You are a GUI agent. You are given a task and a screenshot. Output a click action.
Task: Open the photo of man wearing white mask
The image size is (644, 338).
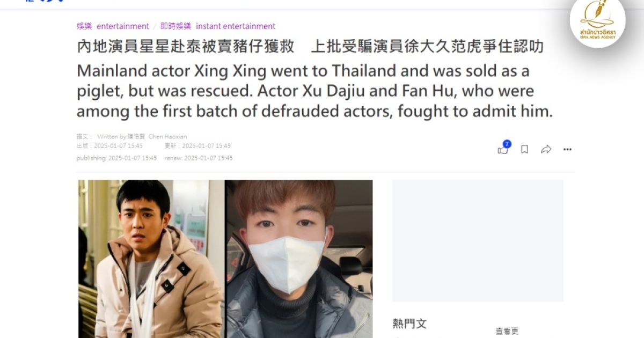point(299,259)
